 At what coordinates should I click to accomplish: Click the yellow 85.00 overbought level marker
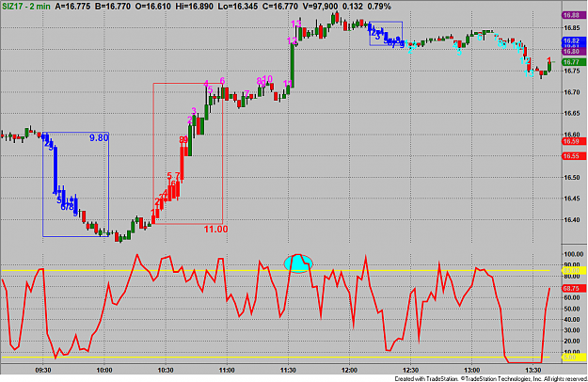pyautogui.click(x=574, y=270)
